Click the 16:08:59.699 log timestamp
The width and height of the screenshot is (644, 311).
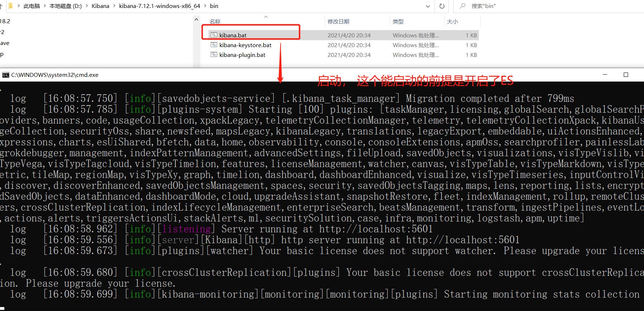[80, 294]
